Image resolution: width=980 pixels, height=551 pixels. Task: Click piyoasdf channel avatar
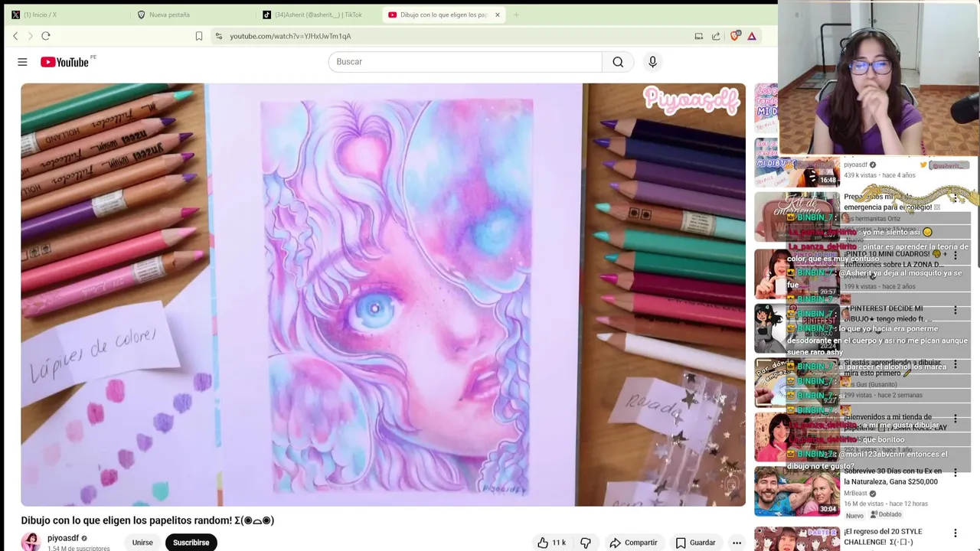pos(31,542)
